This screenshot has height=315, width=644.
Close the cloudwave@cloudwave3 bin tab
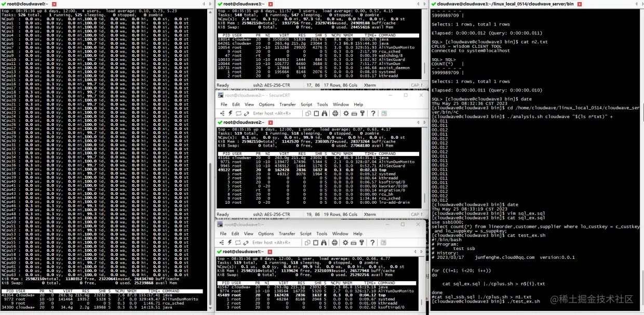(x=580, y=4)
